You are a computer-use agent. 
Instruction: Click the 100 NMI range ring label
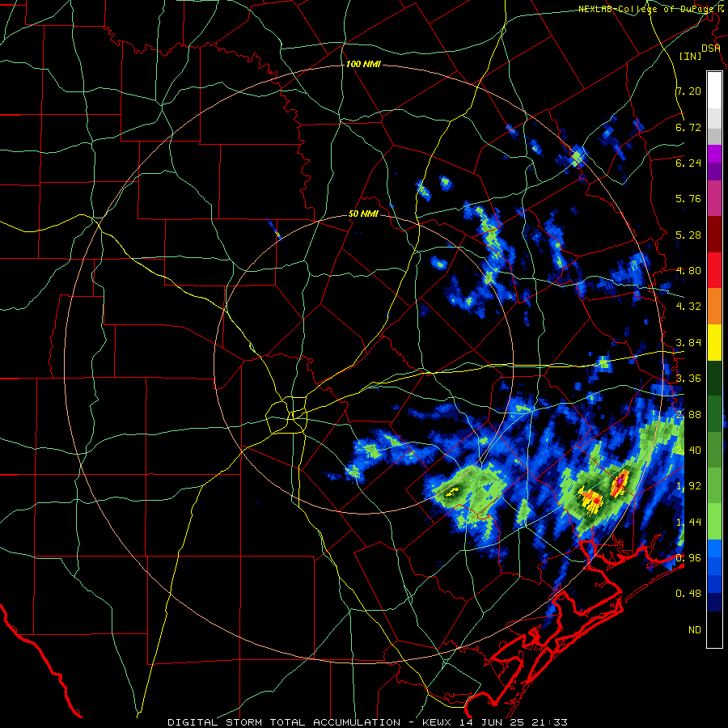pos(363,64)
